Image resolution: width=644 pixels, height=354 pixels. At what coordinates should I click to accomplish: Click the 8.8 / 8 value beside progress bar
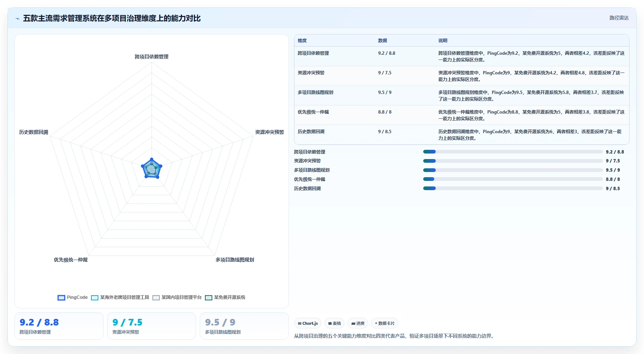(613, 179)
